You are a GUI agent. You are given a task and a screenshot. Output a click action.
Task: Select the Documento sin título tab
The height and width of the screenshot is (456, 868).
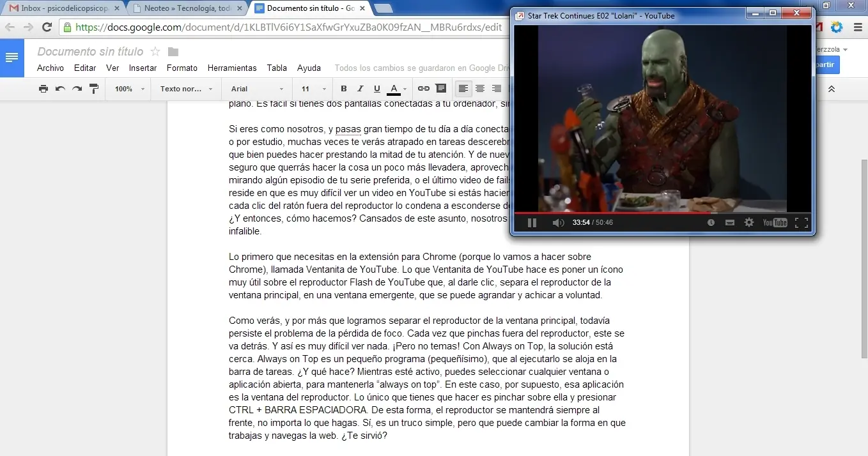tap(311, 8)
